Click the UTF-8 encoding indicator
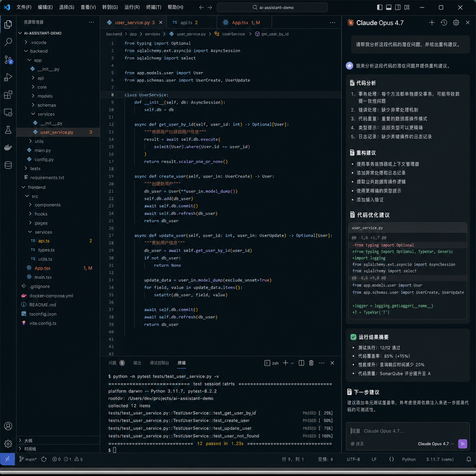This screenshot has width=476, height=476. tap(353, 459)
